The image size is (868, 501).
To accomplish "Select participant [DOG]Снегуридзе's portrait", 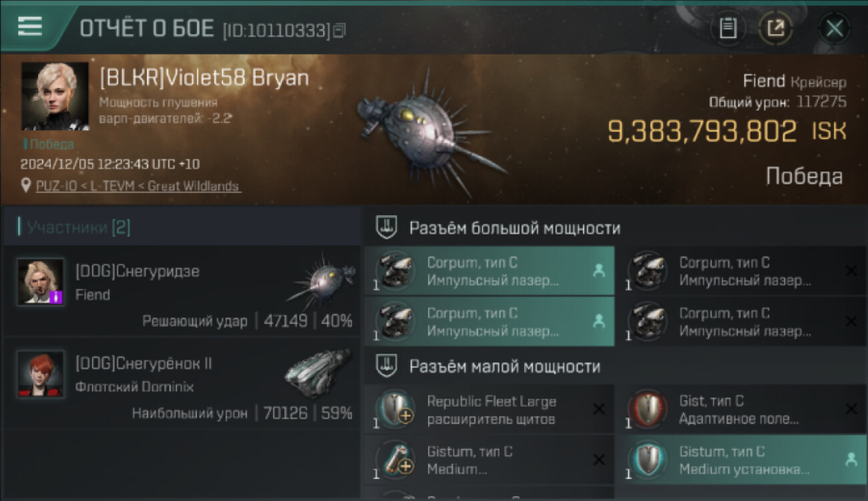I will tap(41, 282).
